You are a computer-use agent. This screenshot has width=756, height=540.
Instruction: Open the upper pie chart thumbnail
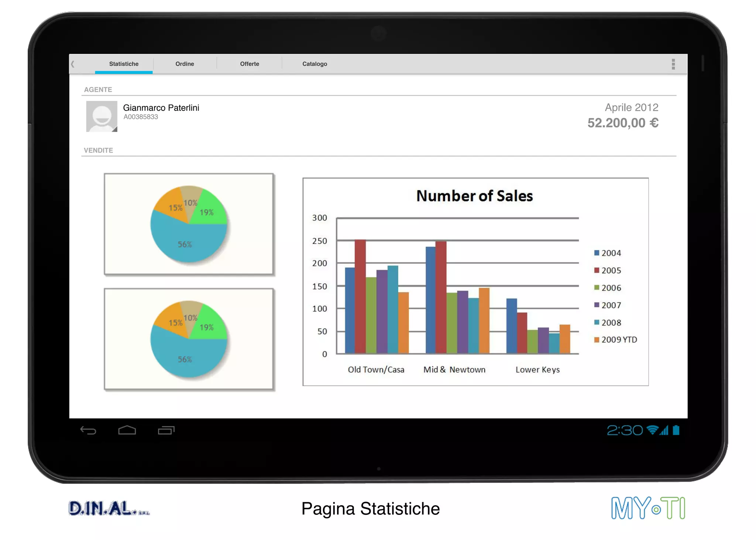[189, 224]
